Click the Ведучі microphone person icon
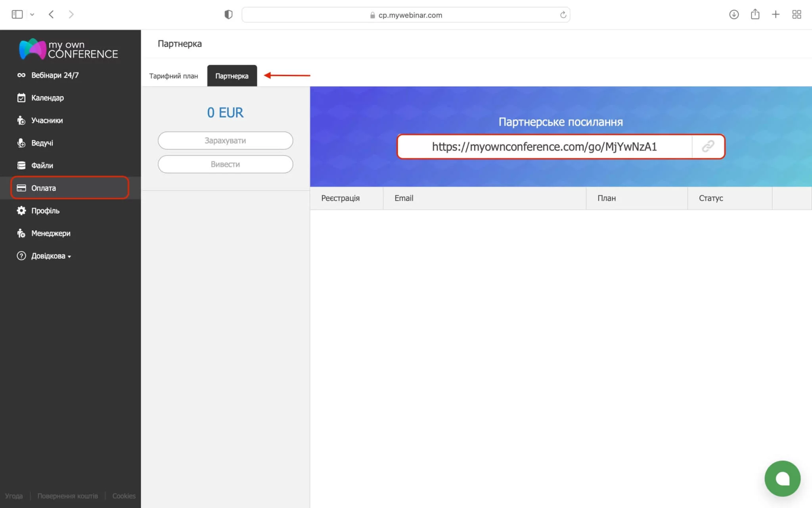Viewport: 812px width, 508px height. pyautogui.click(x=21, y=143)
